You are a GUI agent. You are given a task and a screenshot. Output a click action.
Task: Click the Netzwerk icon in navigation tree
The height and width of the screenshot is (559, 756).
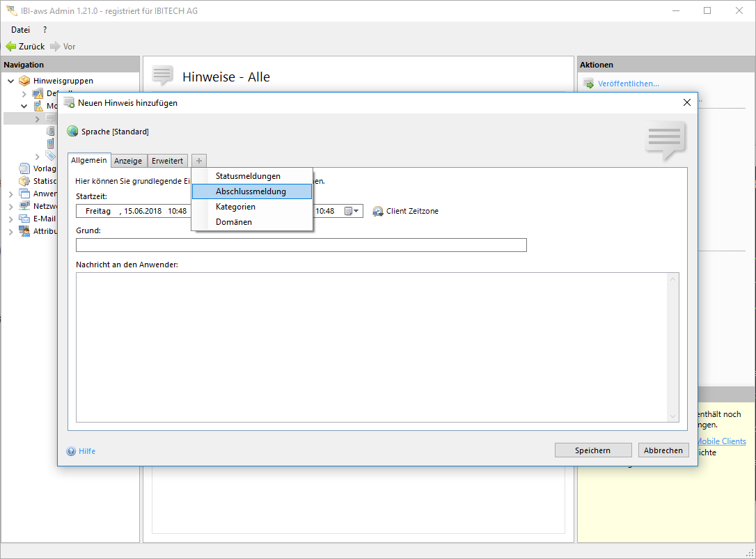tap(25, 206)
